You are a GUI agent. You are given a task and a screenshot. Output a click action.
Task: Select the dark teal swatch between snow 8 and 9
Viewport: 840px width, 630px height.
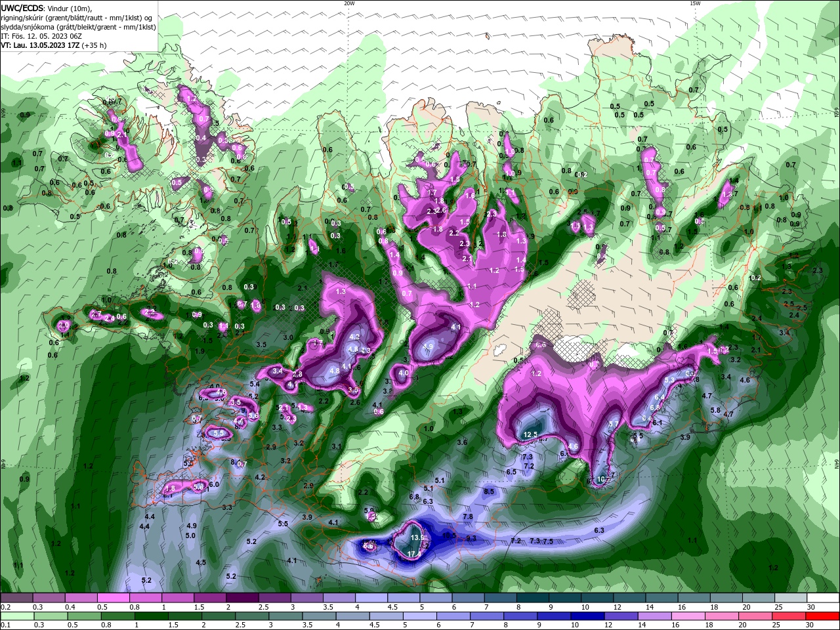click(532, 598)
